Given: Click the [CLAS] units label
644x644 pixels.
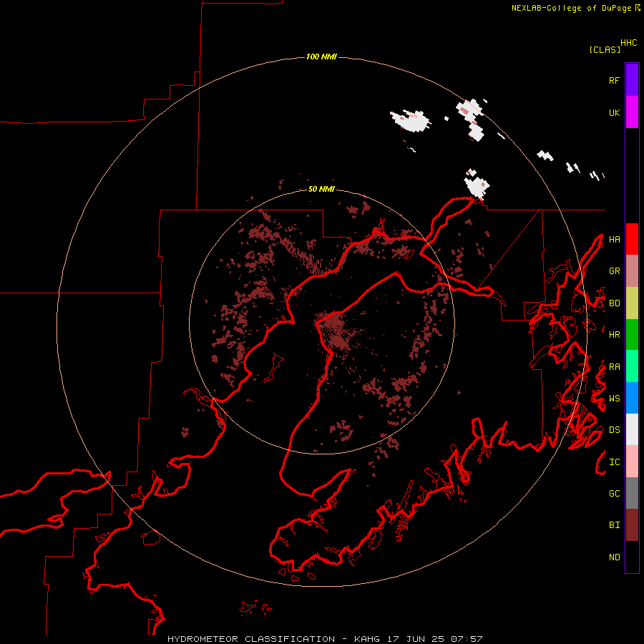Looking at the screenshot, I should pyautogui.click(x=605, y=49).
